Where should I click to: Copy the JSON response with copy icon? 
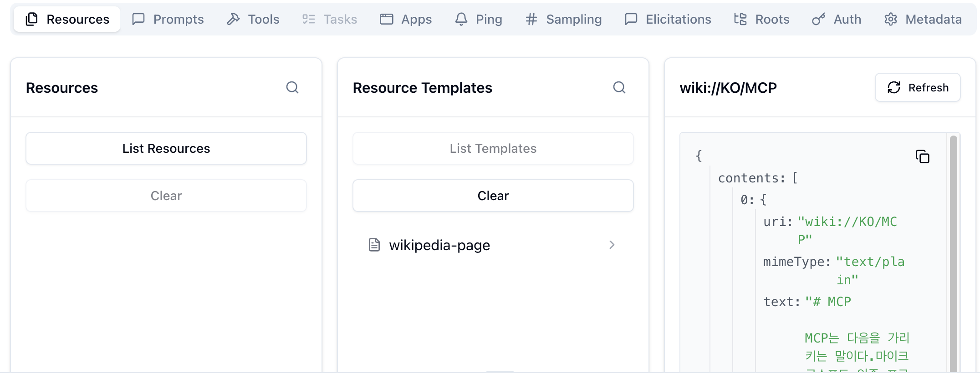[922, 157]
